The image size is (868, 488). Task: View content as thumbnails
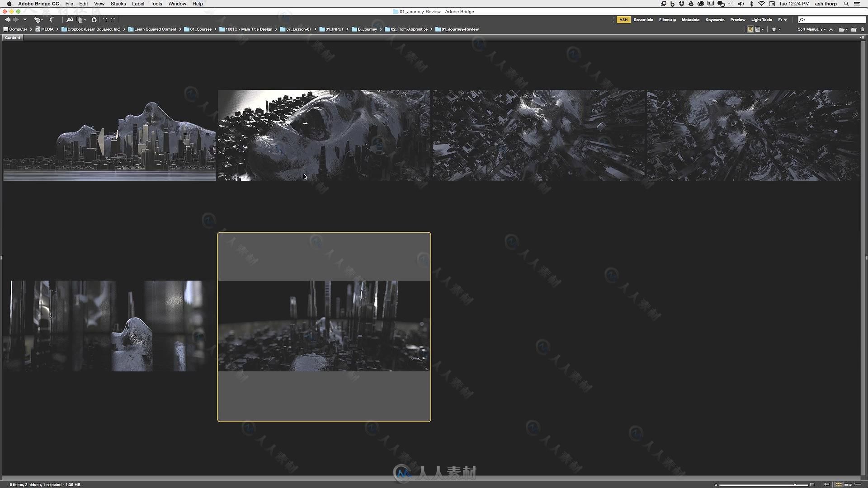coord(839,485)
